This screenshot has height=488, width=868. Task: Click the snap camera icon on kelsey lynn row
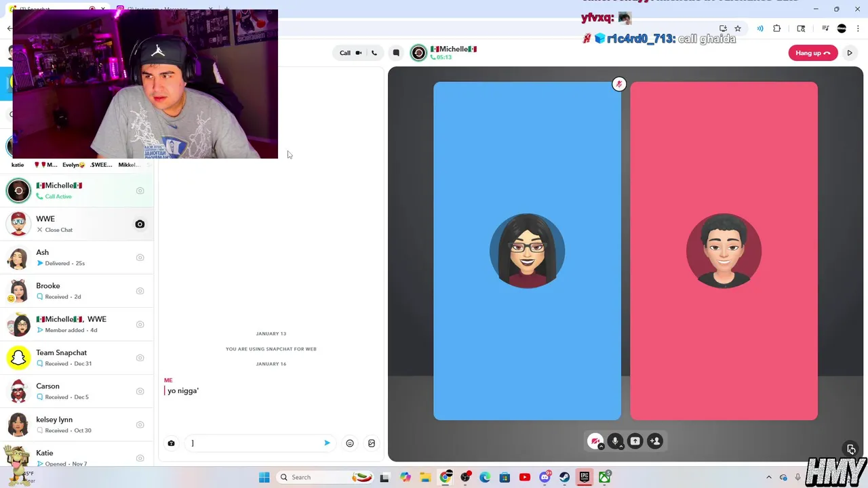[140, 425]
